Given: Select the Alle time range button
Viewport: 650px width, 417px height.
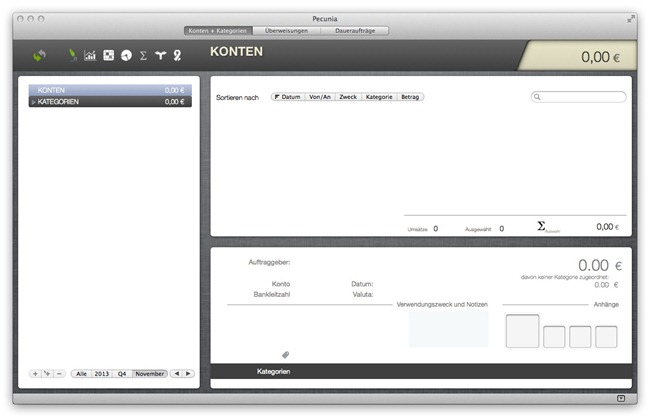Looking at the screenshot, I should click(x=81, y=373).
